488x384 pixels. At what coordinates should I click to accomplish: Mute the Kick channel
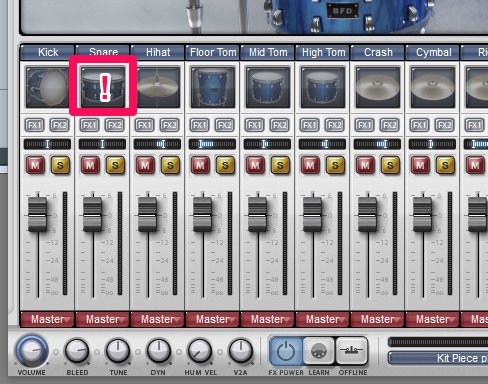tap(35, 165)
